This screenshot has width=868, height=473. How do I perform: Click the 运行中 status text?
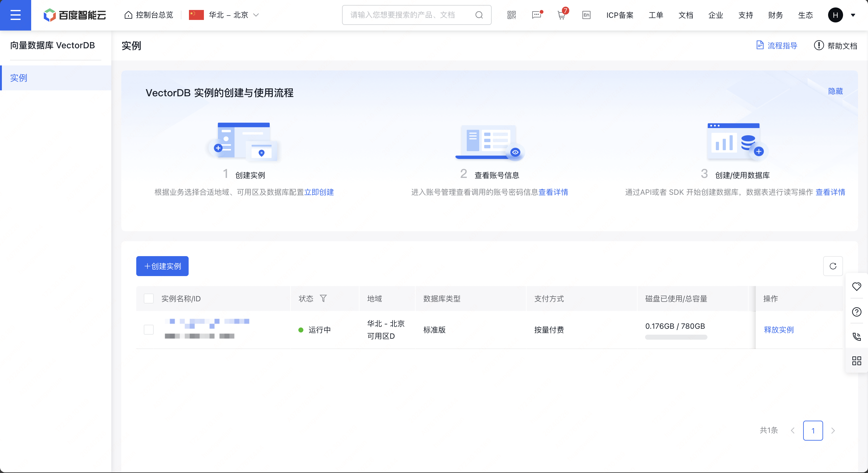click(320, 330)
